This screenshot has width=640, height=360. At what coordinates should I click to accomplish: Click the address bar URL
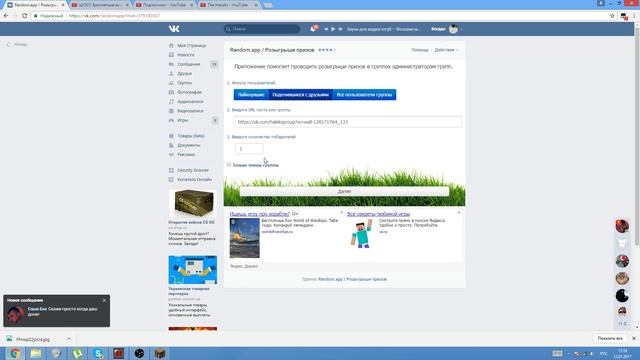click(114, 16)
